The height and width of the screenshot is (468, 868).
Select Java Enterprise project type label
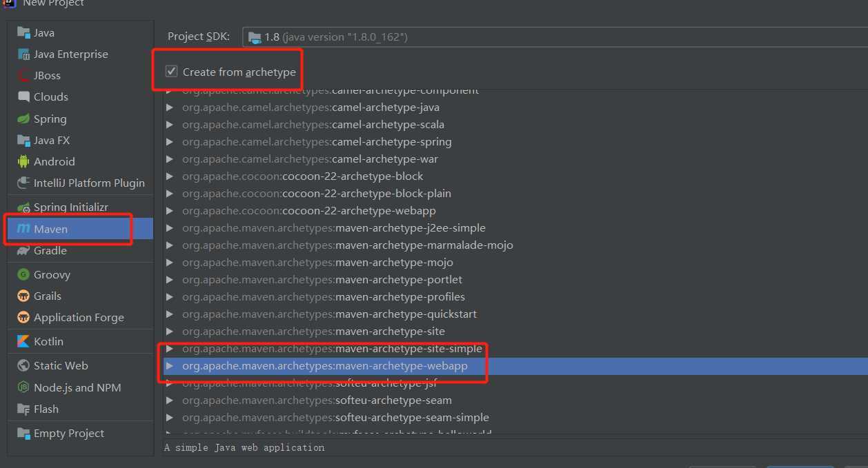71,54
